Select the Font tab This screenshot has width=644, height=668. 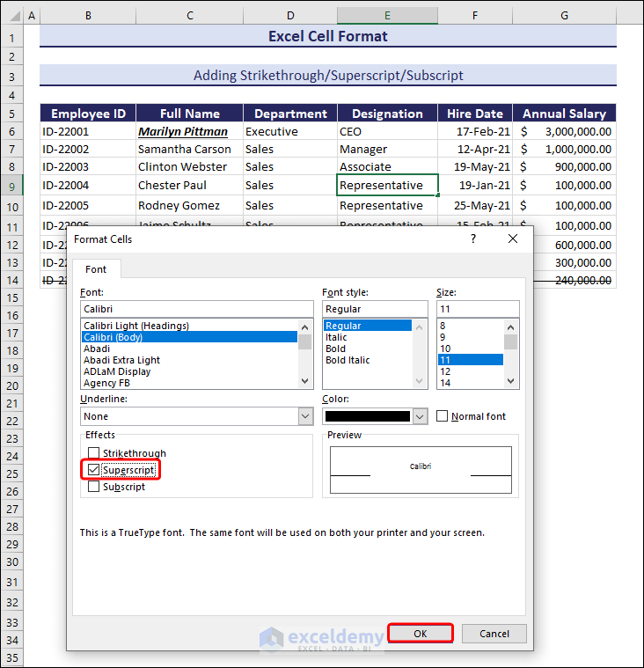[x=96, y=269]
